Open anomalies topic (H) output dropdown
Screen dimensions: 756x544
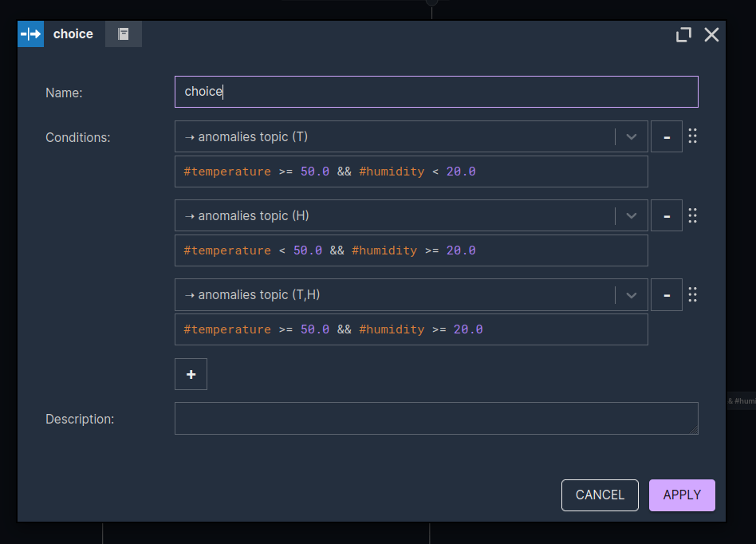pos(411,215)
